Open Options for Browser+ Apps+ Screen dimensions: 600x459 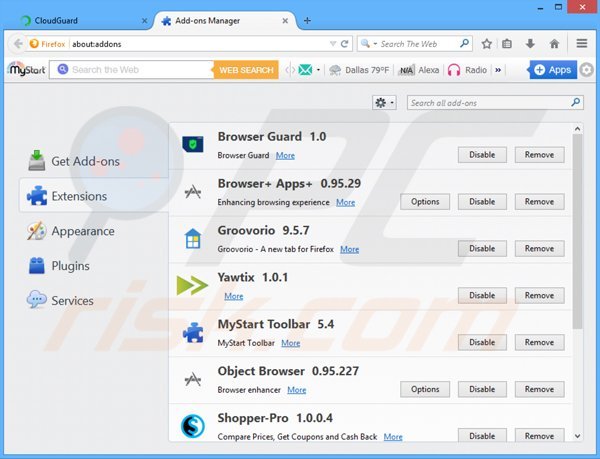tap(425, 202)
